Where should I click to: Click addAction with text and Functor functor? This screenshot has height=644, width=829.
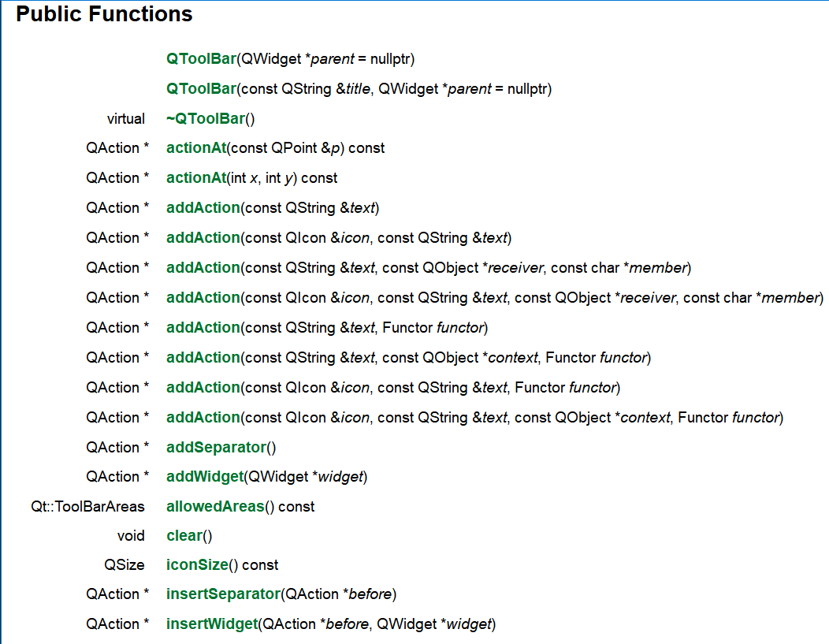coord(203,328)
